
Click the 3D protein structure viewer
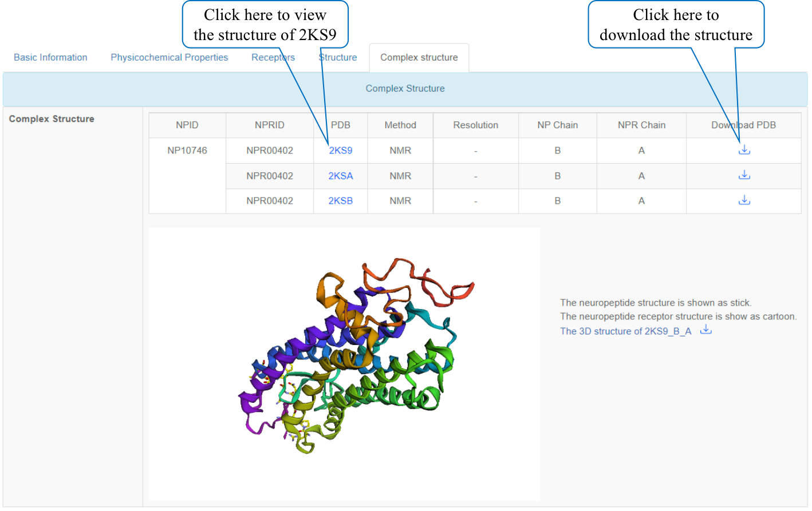click(344, 365)
